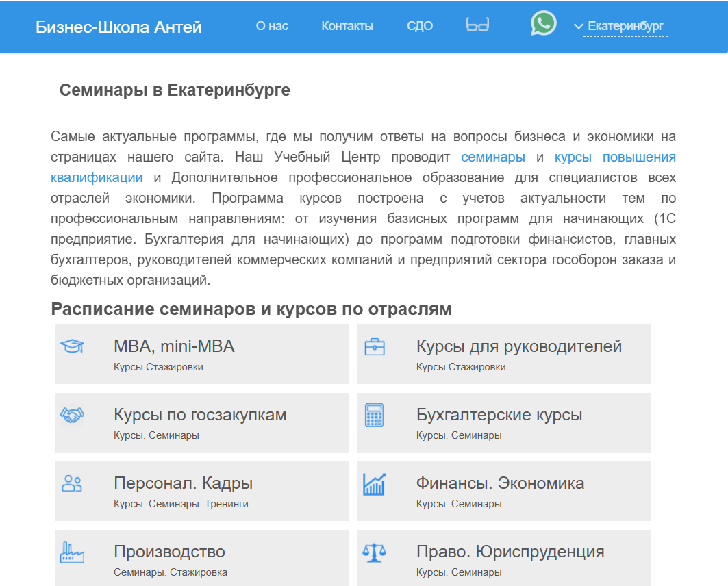The image size is (728, 586).
Task: Click the calculator accounting icon
Action: (x=374, y=416)
